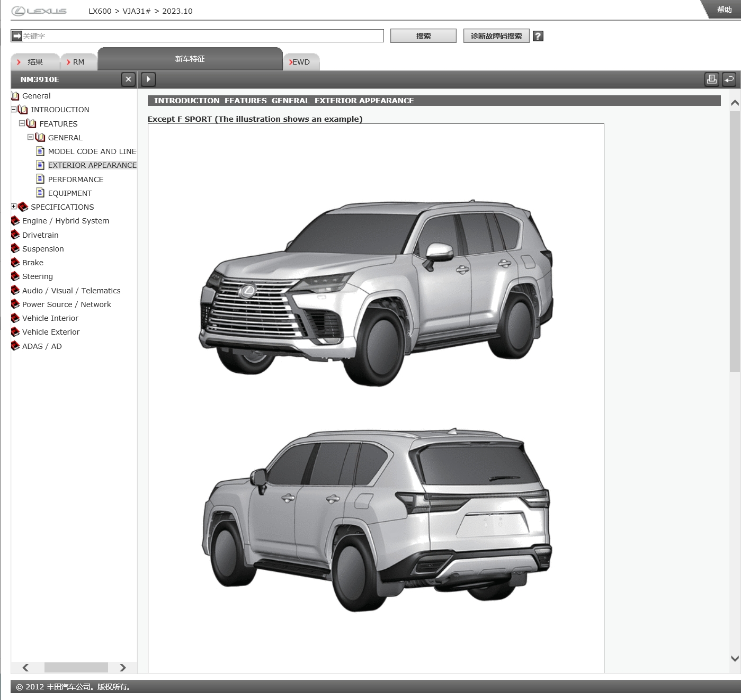Click the 诊断故障码搜索 button
The height and width of the screenshot is (700, 750).
496,36
